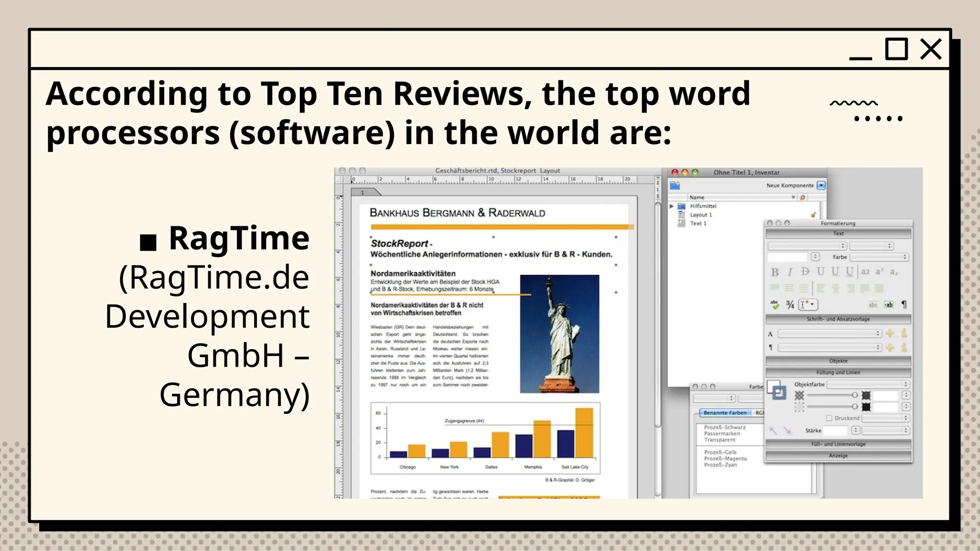The height and width of the screenshot is (551, 980).
Task: Click the line opacity slider handle
Action: tap(854, 407)
